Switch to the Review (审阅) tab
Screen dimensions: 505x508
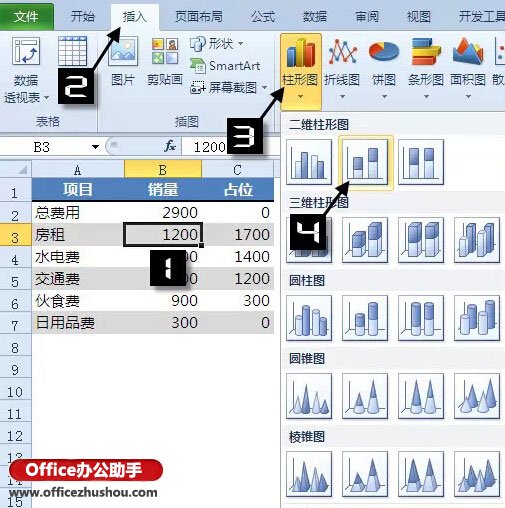coord(367,16)
